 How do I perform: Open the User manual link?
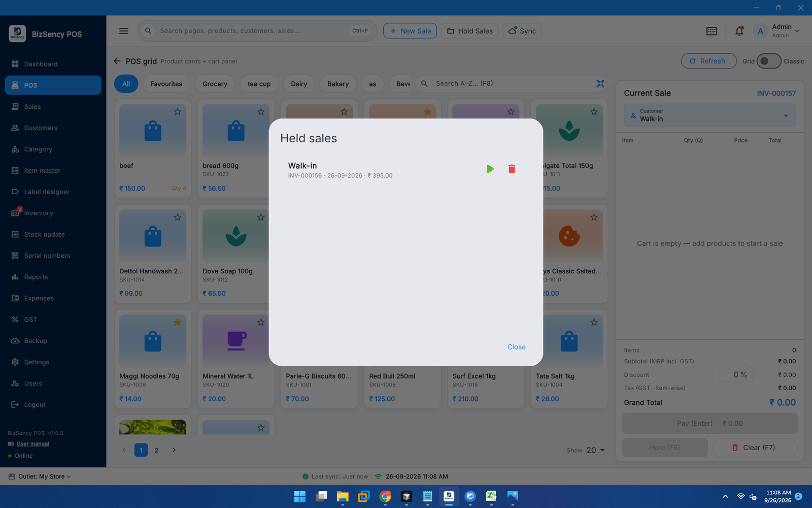pyautogui.click(x=32, y=444)
